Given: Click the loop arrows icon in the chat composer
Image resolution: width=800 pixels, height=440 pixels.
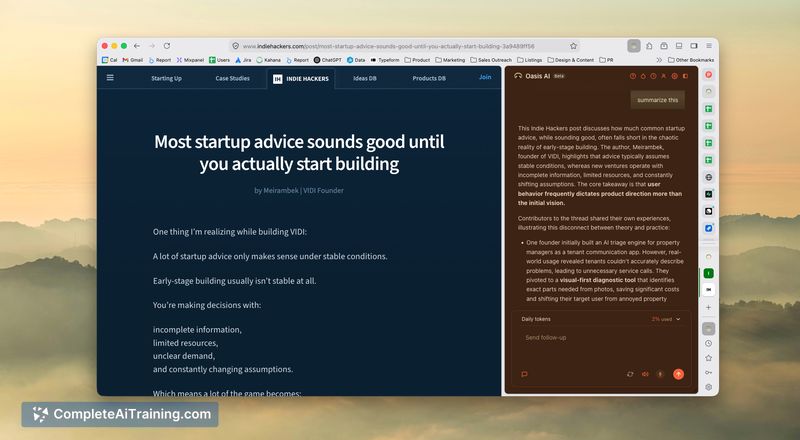Looking at the screenshot, I should tap(630, 374).
